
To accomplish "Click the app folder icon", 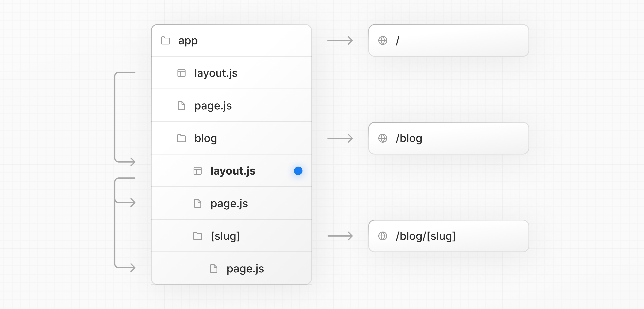I will click(x=165, y=40).
